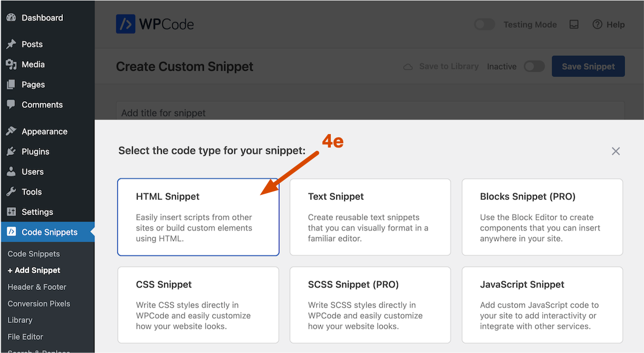644x353 pixels.
Task: Choose the SCSS Snippet (PRO) card
Action: click(x=370, y=305)
